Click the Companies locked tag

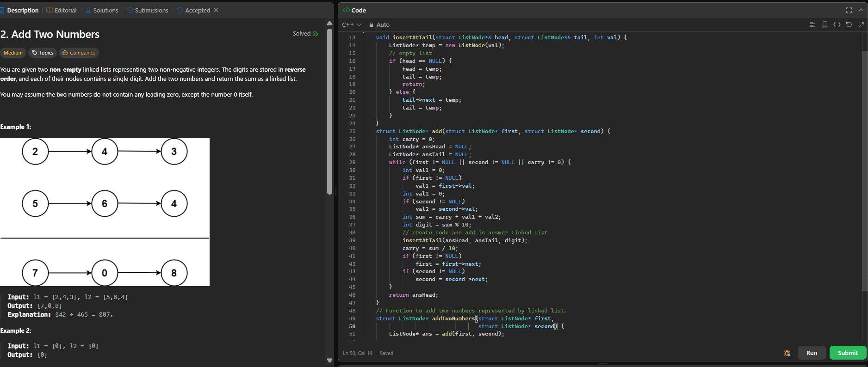coord(79,53)
